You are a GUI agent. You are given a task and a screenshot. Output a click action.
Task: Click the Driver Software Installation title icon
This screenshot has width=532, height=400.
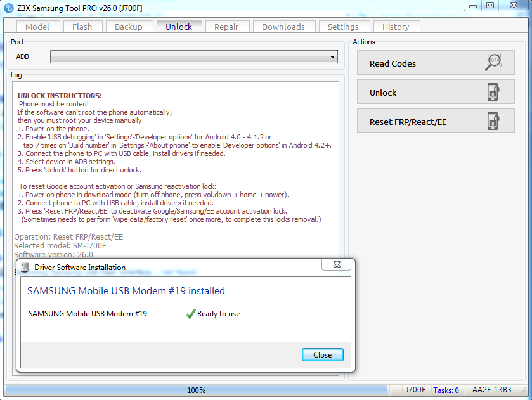(25, 268)
